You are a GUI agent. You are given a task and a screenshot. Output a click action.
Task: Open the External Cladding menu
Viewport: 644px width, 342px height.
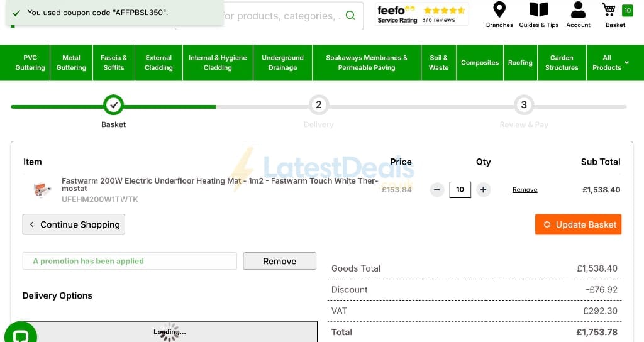click(x=158, y=63)
